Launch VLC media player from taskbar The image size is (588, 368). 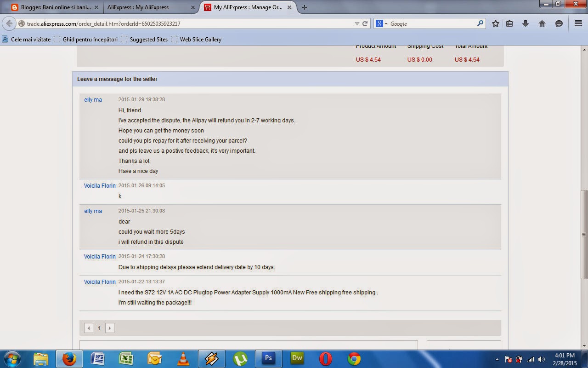click(183, 359)
